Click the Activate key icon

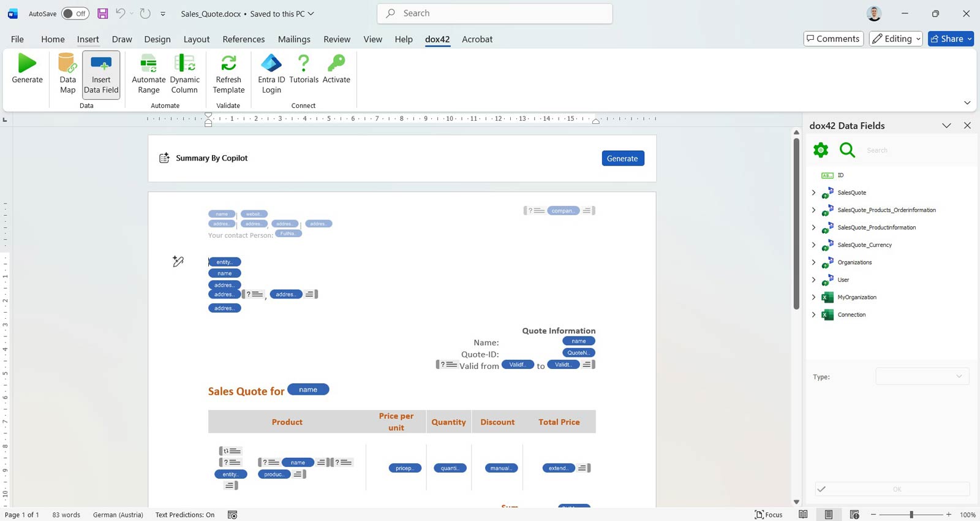coord(336,63)
